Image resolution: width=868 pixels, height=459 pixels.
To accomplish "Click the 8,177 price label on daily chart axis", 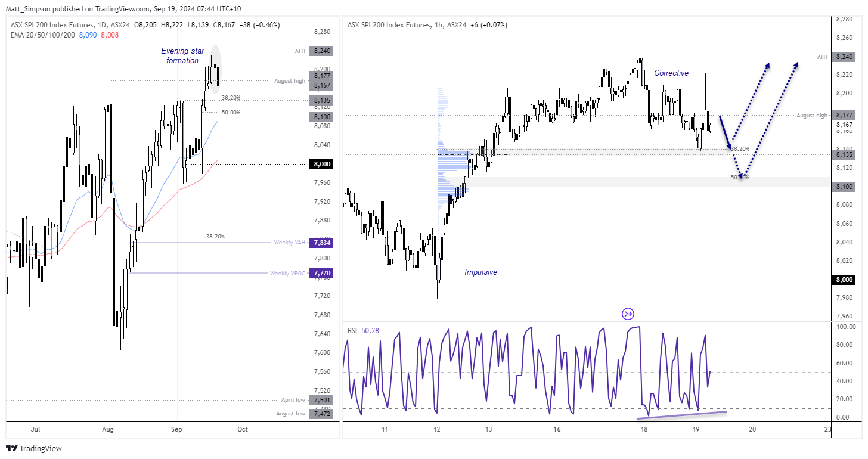I will (x=323, y=76).
